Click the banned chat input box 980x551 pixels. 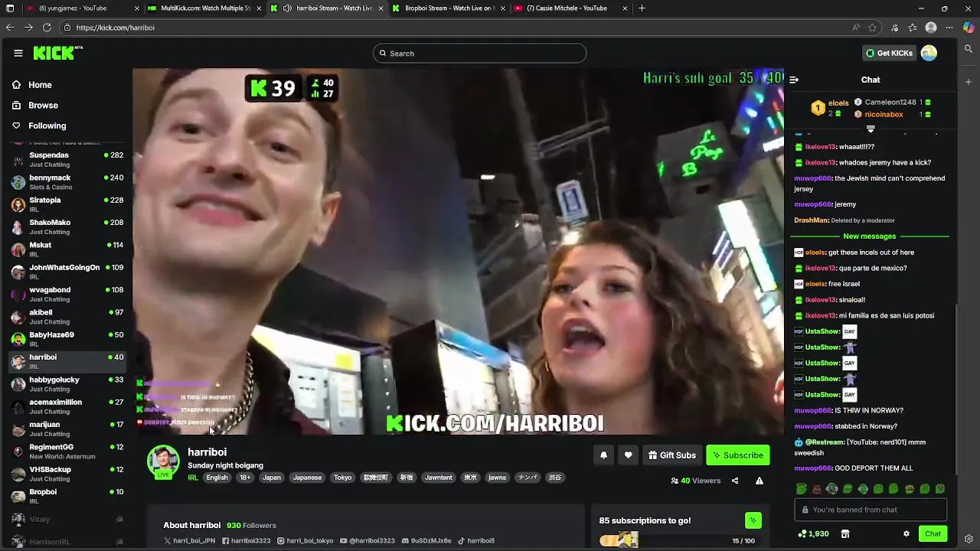coord(871,510)
